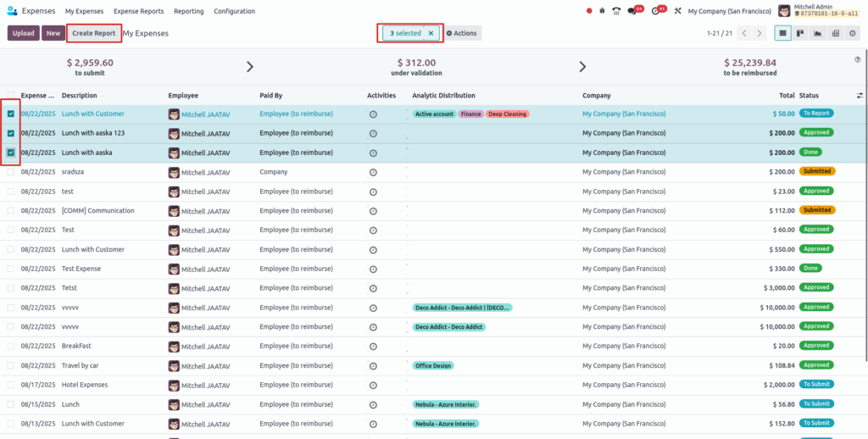Open the Configuration menu

pos(234,11)
